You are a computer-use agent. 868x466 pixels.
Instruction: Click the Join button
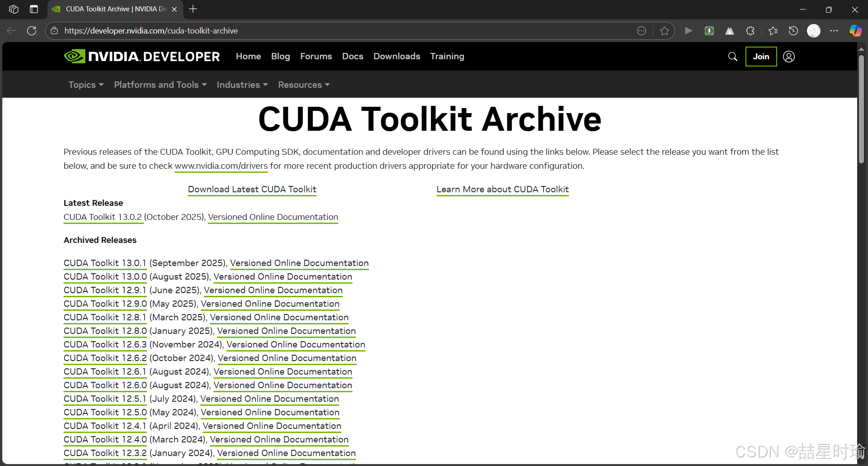pyautogui.click(x=761, y=57)
